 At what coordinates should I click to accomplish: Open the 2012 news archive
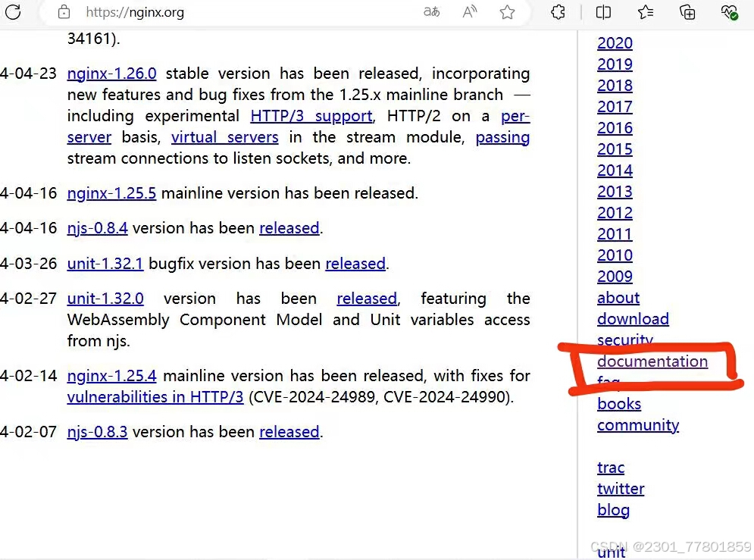coord(615,212)
